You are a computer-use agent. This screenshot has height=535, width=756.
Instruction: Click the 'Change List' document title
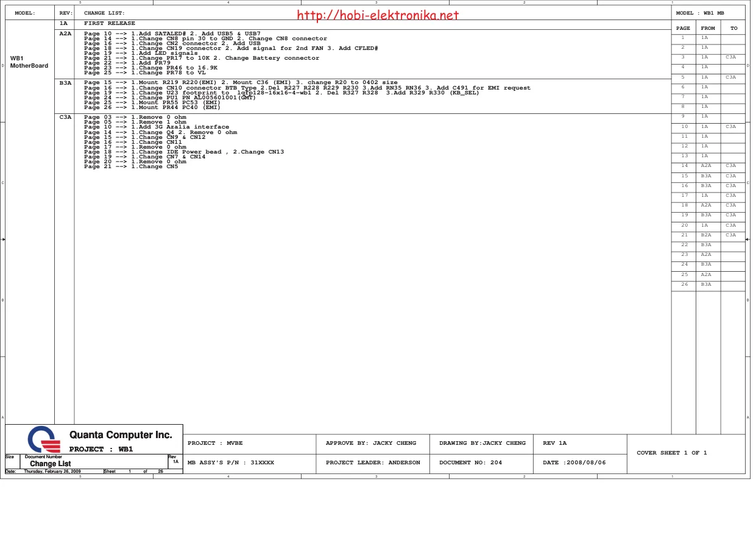click(51, 464)
